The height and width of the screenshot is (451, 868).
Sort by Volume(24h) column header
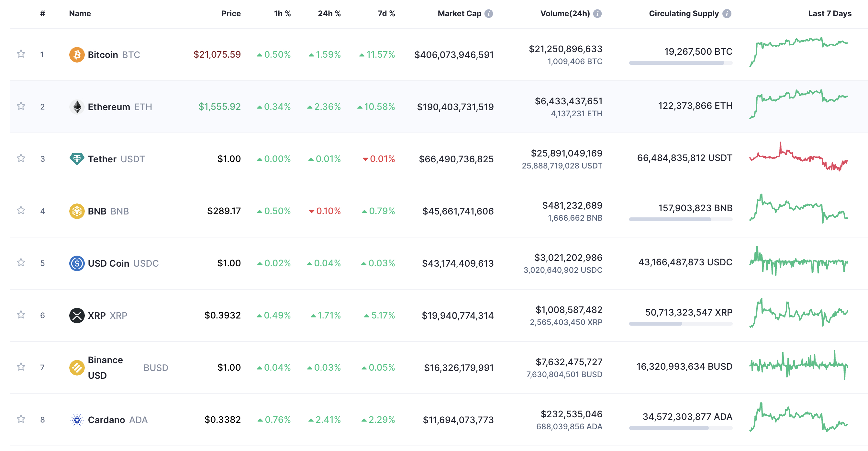click(565, 14)
